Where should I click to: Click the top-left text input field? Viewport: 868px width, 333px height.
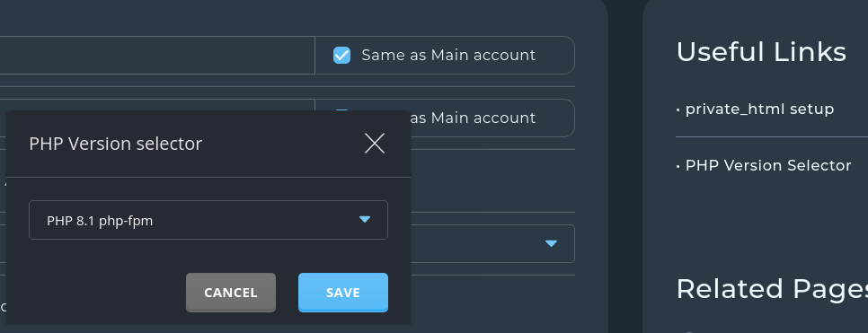[157, 56]
